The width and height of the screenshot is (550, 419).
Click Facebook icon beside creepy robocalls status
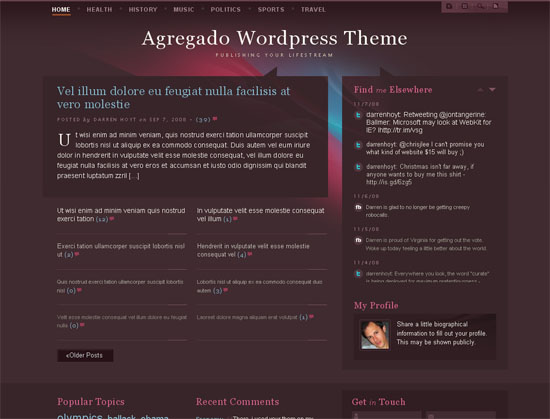click(358, 207)
